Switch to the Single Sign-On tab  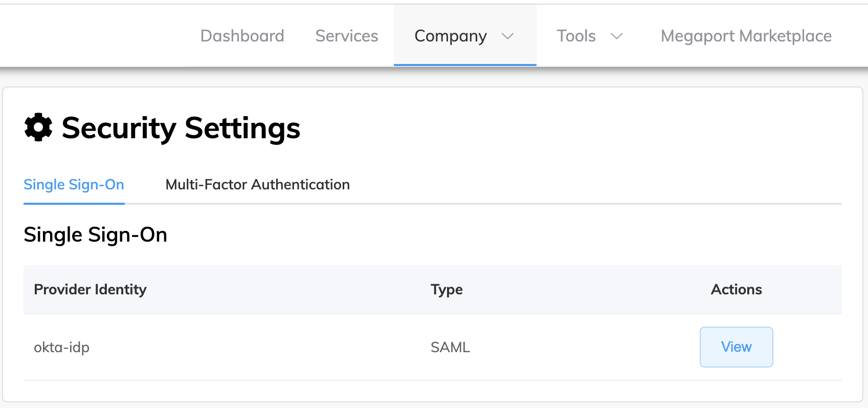[x=74, y=185]
